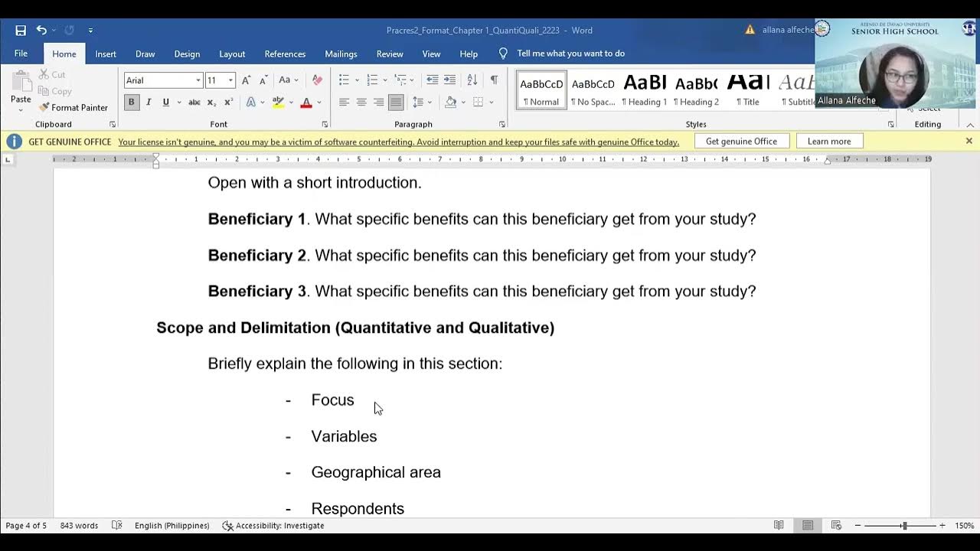The image size is (980, 551).
Task: Click the Undo arrow icon
Action: click(x=41, y=31)
